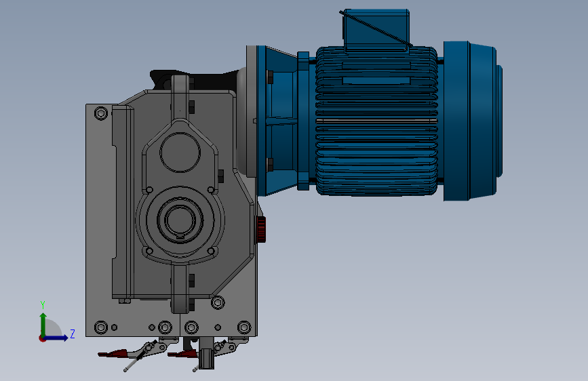The width and height of the screenshot is (588, 381).
Task: Click the blue Z axis of the triad
Action: (56, 338)
